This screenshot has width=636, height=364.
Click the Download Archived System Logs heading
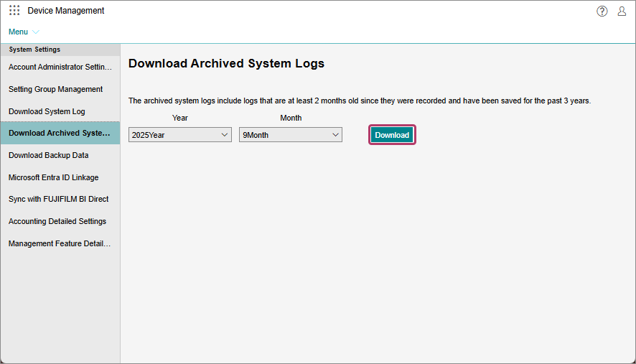[226, 64]
